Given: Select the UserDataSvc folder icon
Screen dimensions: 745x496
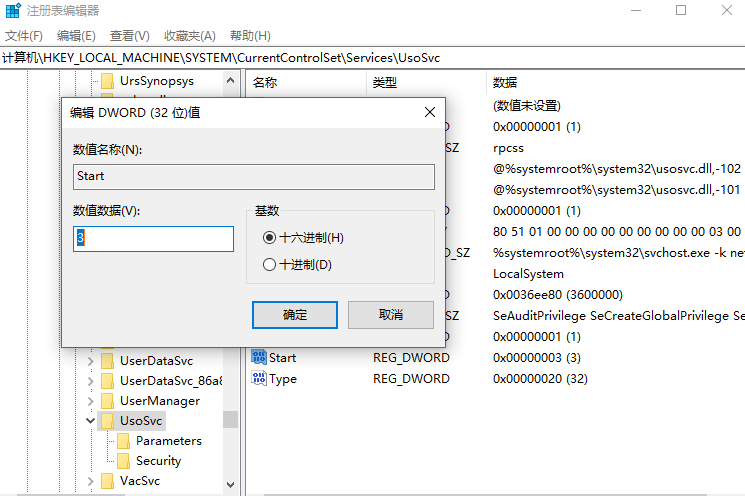Looking at the screenshot, I should [107, 361].
